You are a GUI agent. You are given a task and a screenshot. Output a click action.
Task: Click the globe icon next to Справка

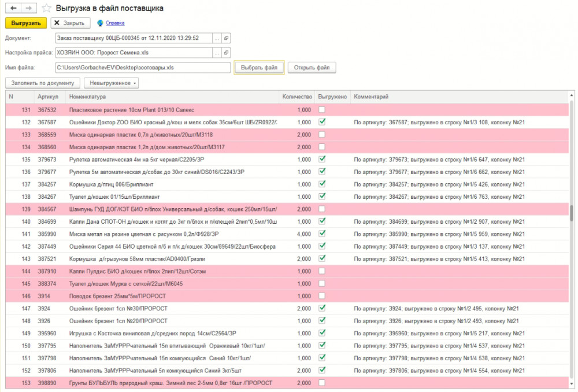(x=101, y=23)
